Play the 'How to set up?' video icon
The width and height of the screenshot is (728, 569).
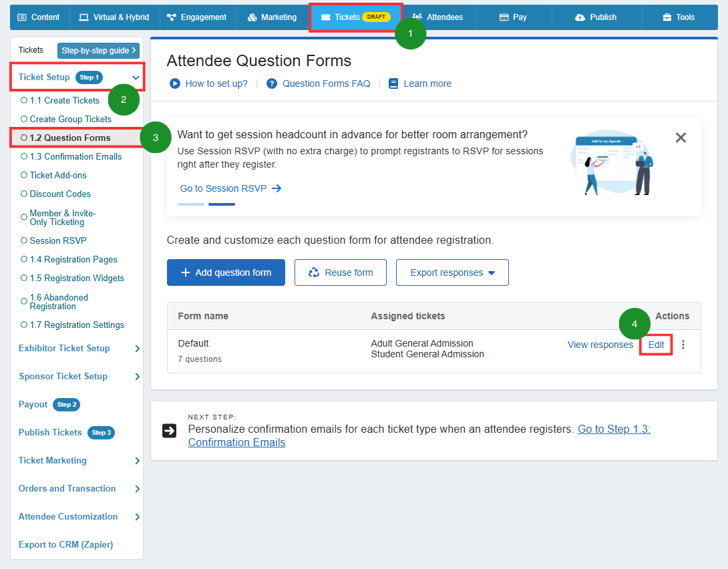(173, 83)
